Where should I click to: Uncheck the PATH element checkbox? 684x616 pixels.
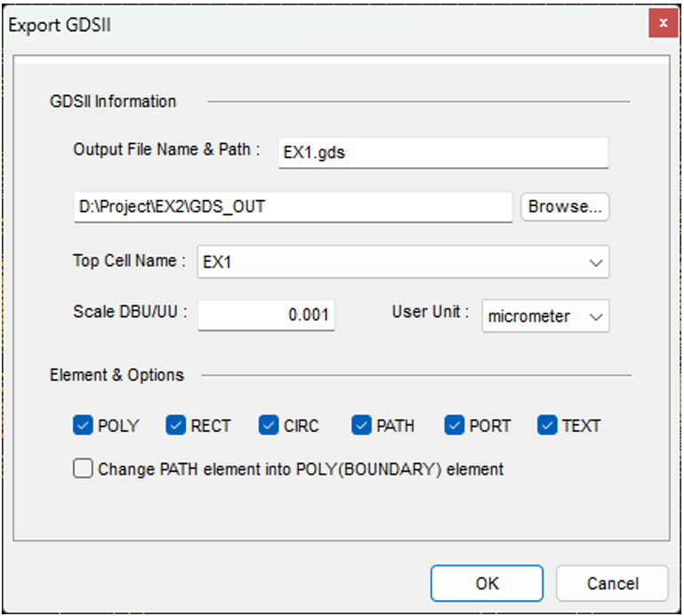pos(361,426)
